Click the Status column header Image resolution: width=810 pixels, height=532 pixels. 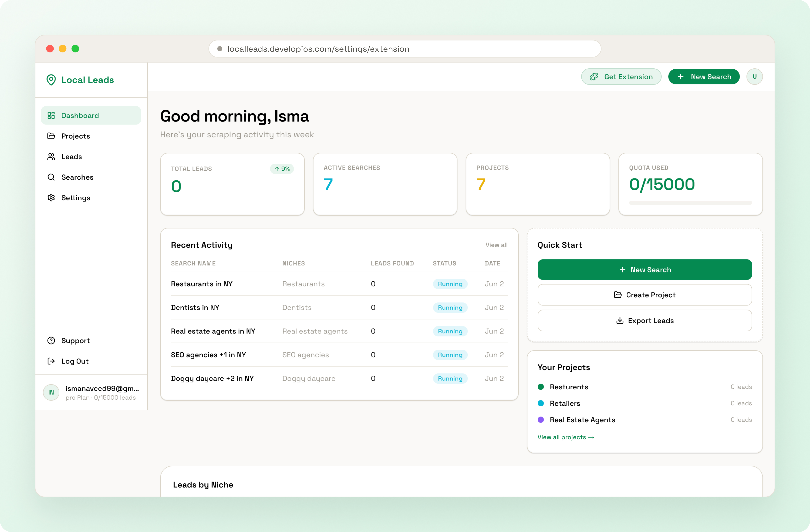pos(445,263)
